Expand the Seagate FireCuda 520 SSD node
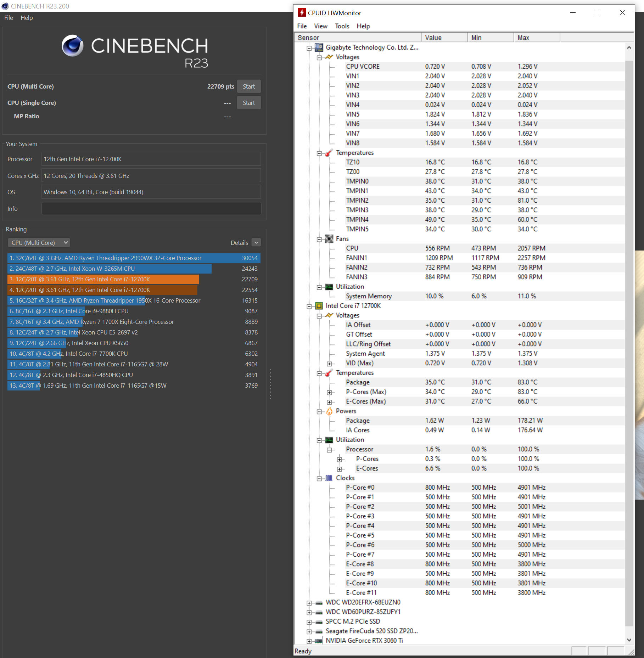The image size is (644, 658). click(x=309, y=631)
